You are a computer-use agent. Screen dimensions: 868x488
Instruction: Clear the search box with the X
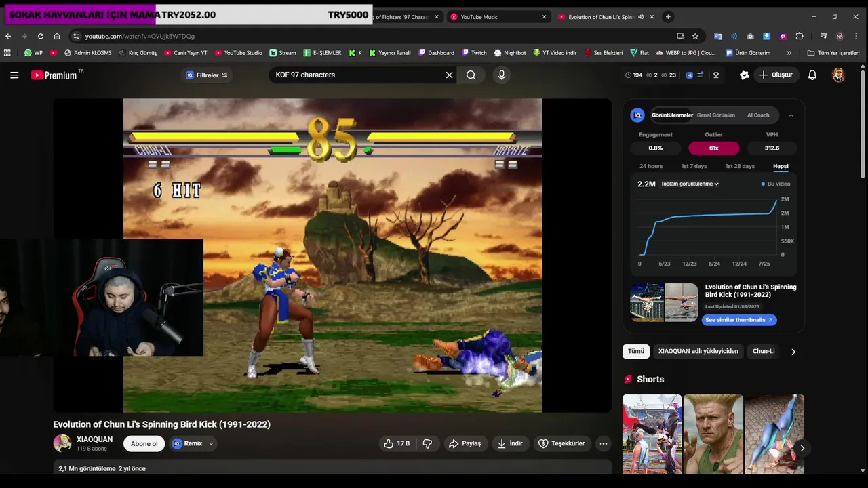tap(449, 75)
